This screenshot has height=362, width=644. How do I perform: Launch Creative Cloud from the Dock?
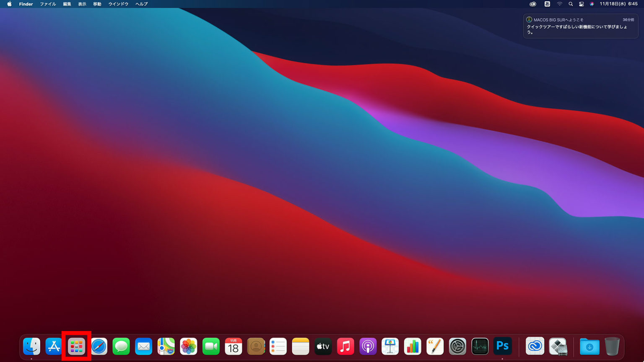click(x=535, y=346)
